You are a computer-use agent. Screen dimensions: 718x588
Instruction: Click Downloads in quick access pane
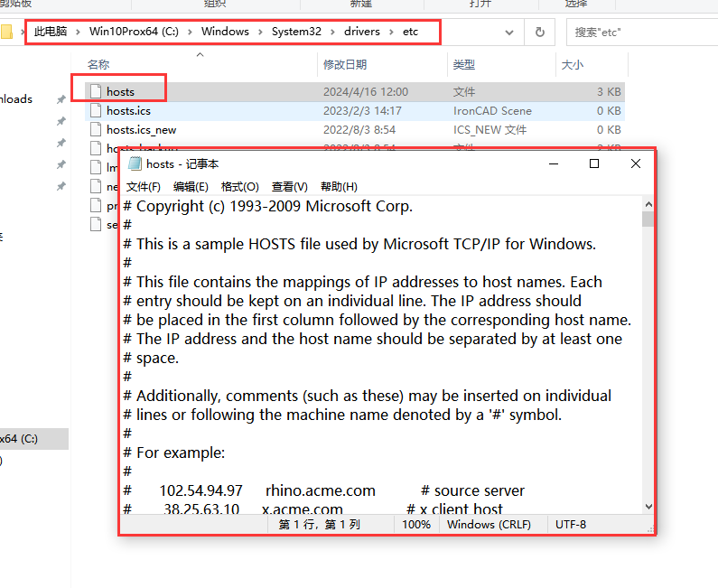point(16,99)
